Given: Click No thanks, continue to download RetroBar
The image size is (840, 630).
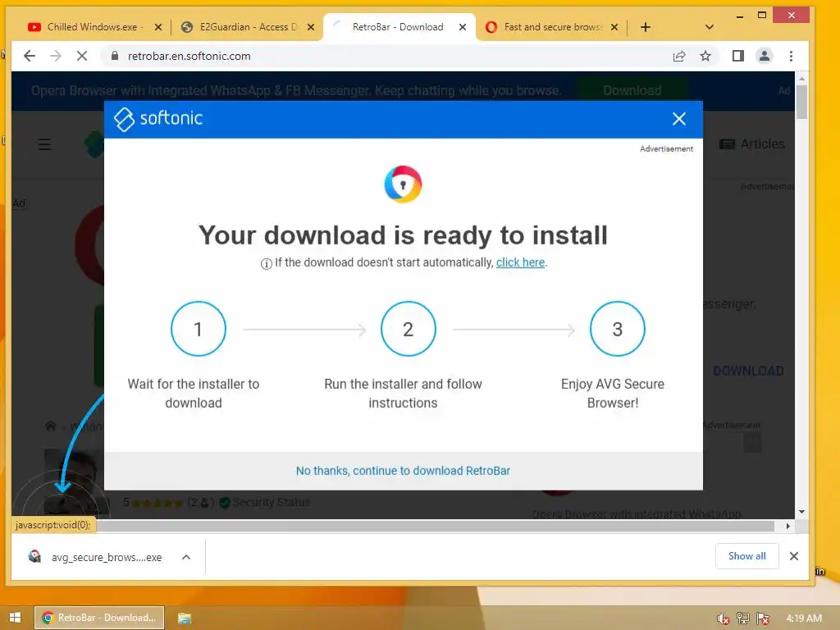Looking at the screenshot, I should [403, 470].
